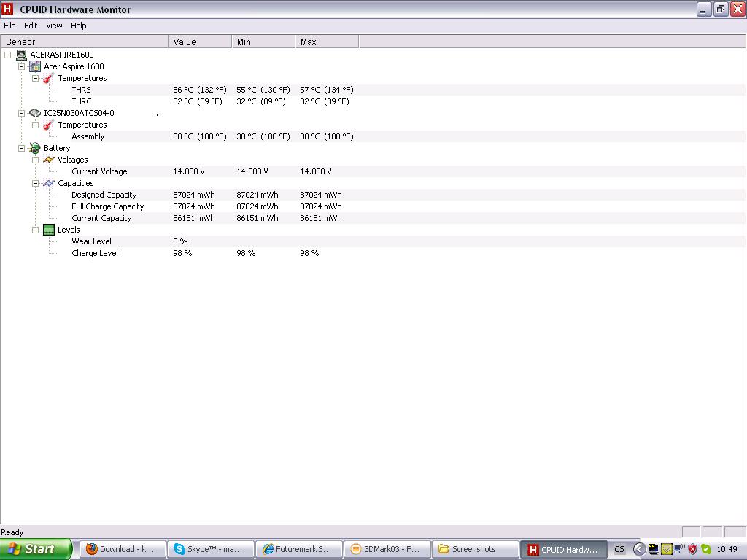This screenshot has height=560, width=747.
Task: Collapse the Voltages group
Action: [35, 160]
